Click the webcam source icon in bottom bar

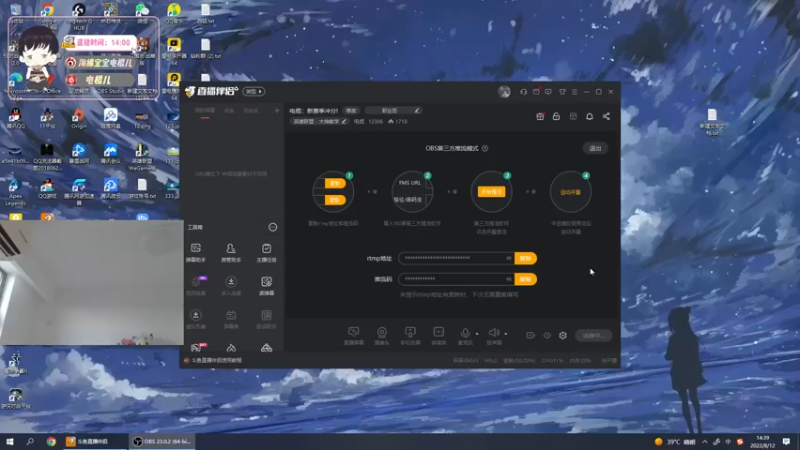click(382, 335)
